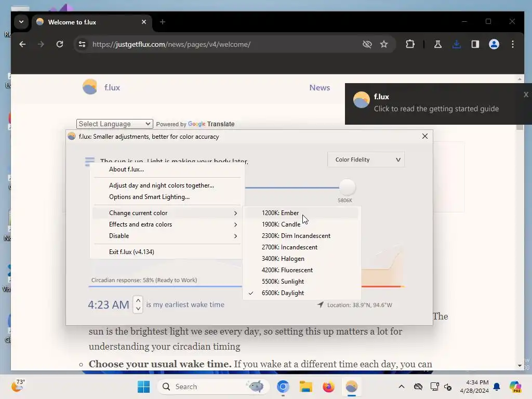Viewport: 532px width, 399px height.
Task: Click the taskbar Search box
Action: tap(214, 387)
